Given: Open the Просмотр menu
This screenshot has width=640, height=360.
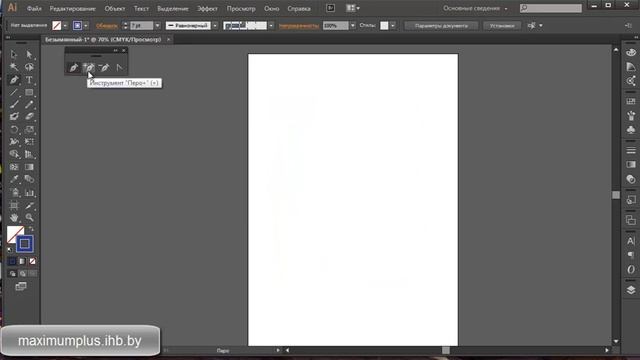Looking at the screenshot, I should click(x=241, y=9).
